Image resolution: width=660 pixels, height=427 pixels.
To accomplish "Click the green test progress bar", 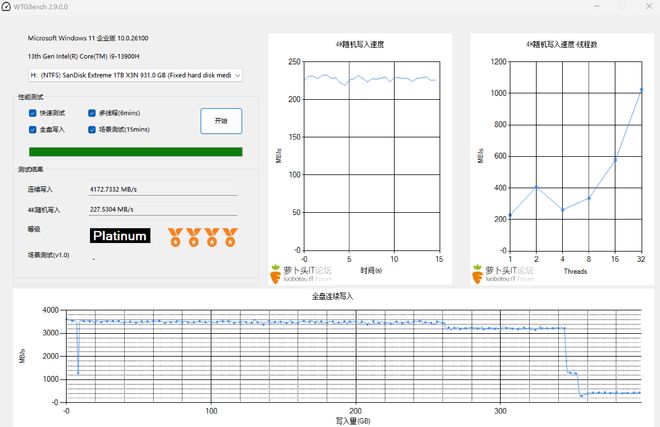I will [135, 152].
